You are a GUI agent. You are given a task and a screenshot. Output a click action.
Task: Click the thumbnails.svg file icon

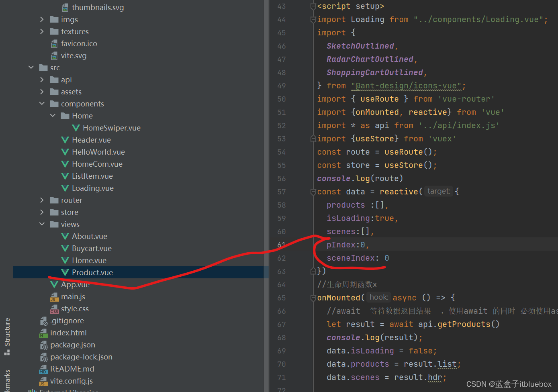65,8
